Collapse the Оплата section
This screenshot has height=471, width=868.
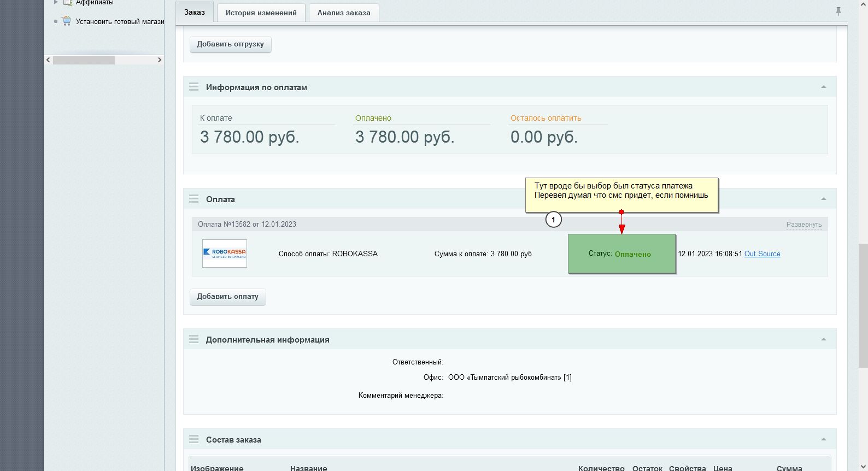click(x=824, y=199)
